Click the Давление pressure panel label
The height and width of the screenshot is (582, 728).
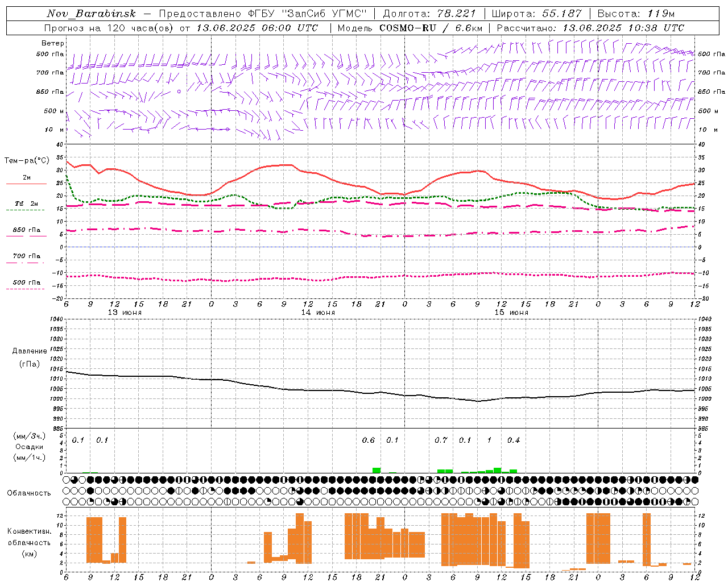point(30,351)
